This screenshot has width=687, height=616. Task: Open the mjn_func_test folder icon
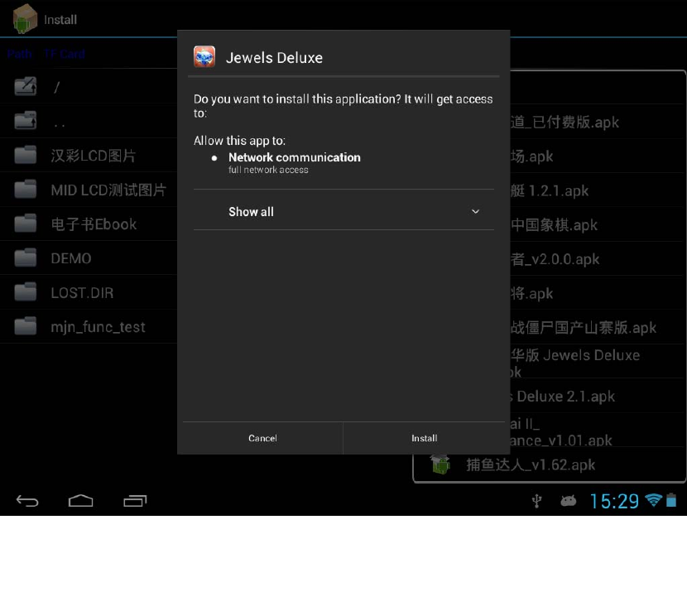point(26,326)
